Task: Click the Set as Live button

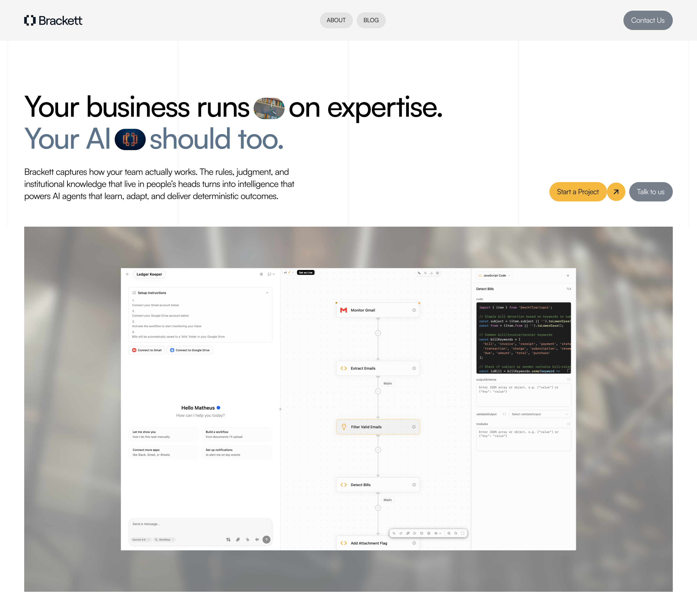Action: 305,273
